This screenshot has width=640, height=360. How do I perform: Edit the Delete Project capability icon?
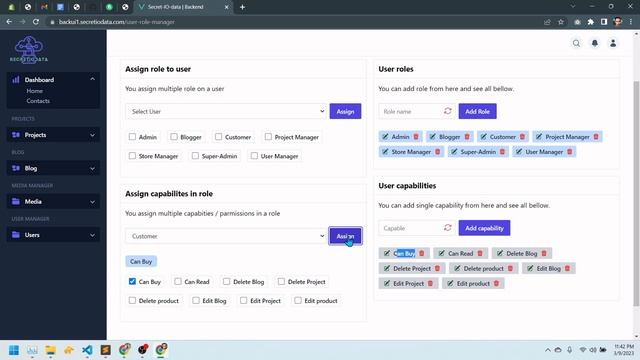click(387, 269)
